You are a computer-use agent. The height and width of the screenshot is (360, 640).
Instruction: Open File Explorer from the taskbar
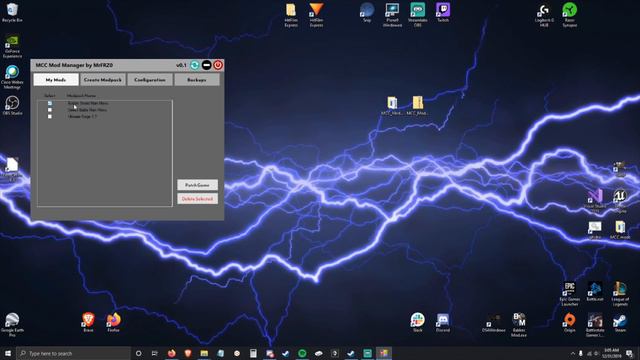(x=204, y=353)
